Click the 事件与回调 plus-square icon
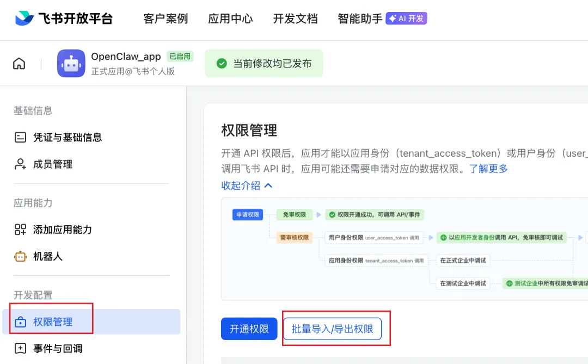This screenshot has height=364, width=588. pyautogui.click(x=20, y=348)
